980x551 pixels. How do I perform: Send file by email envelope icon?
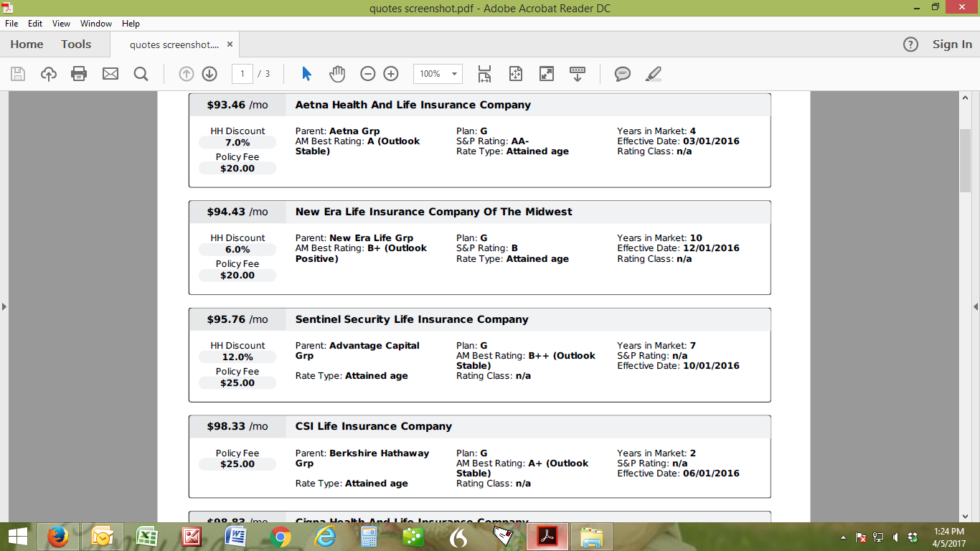[x=110, y=73]
